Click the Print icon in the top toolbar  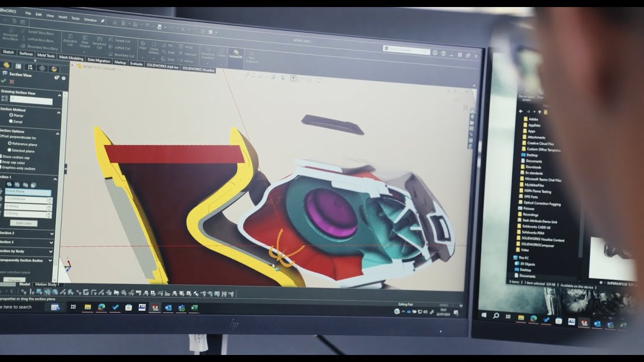click(159, 26)
